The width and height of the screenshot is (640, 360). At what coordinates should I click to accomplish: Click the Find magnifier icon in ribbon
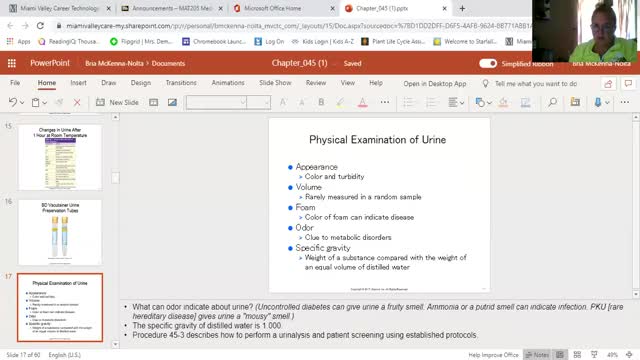[x=552, y=102]
